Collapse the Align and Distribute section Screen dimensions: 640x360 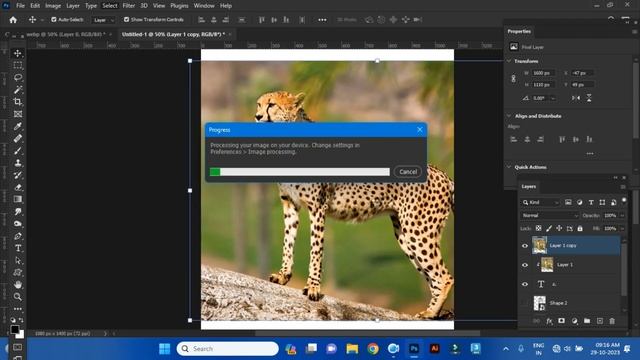[509, 116]
